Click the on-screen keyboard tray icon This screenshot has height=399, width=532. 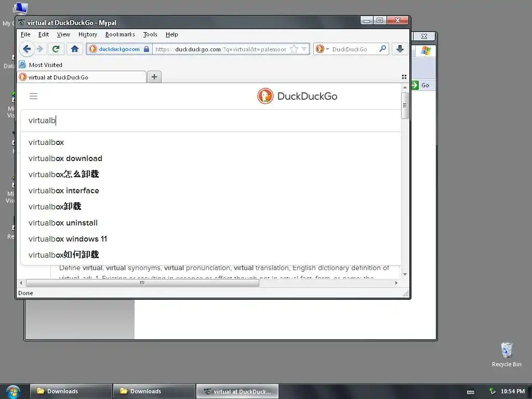[x=471, y=392]
